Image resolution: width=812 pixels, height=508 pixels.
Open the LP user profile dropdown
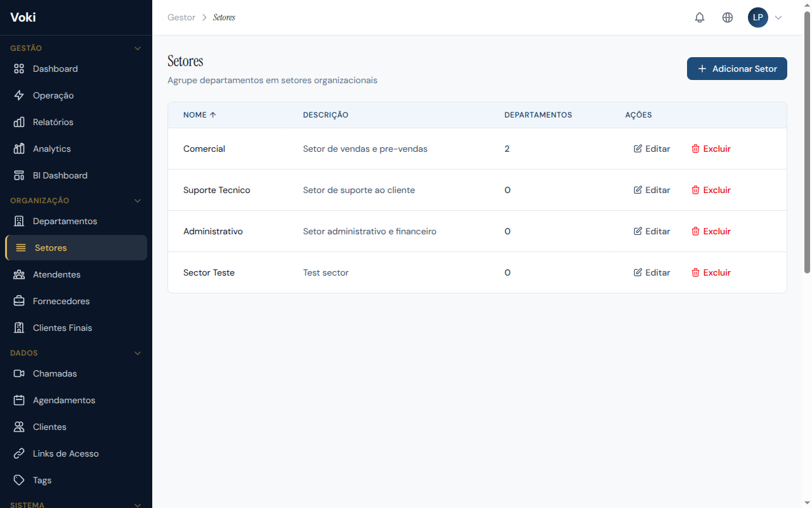(765, 18)
